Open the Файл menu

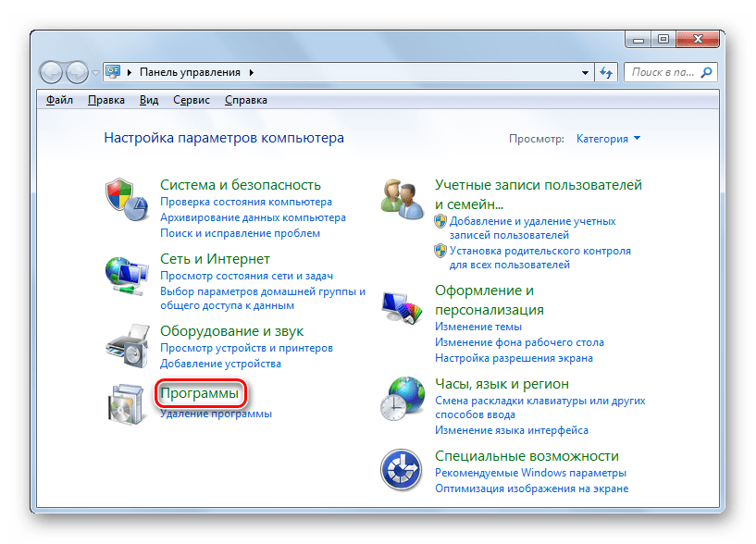coord(59,100)
